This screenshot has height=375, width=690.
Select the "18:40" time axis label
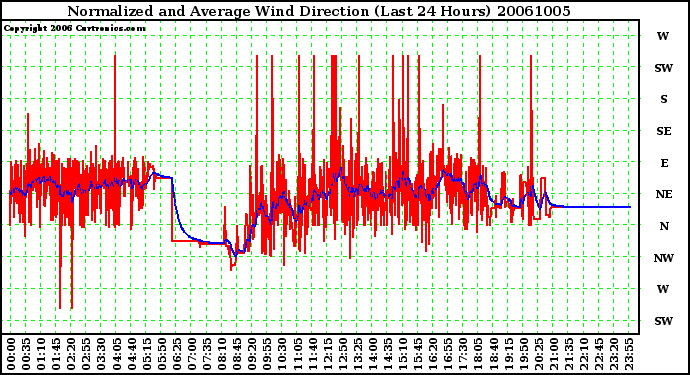tap(493, 354)
